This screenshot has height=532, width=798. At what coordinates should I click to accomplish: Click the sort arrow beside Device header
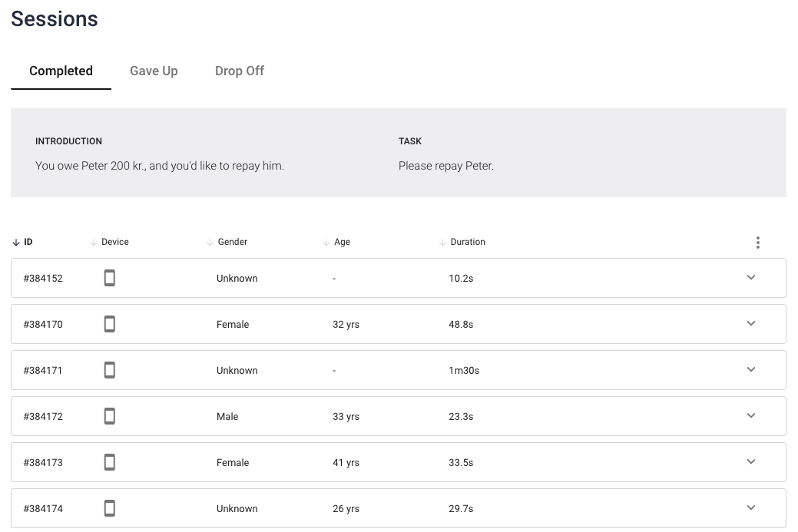(x=93, y=242)
